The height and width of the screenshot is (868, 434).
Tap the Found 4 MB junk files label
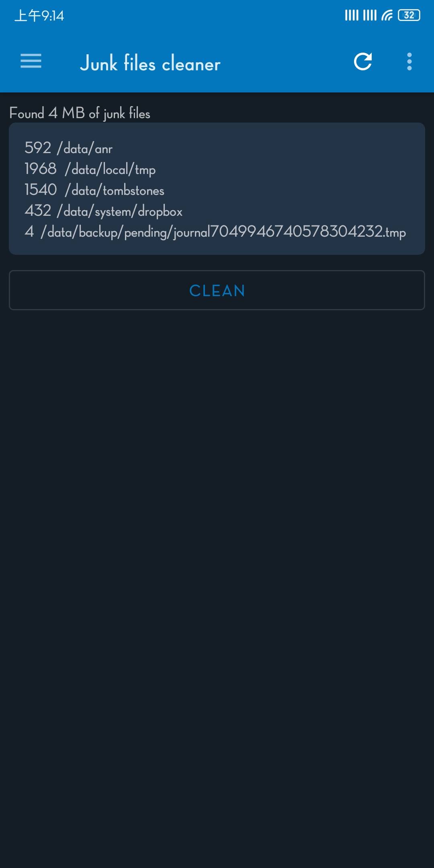coord(80,113)
